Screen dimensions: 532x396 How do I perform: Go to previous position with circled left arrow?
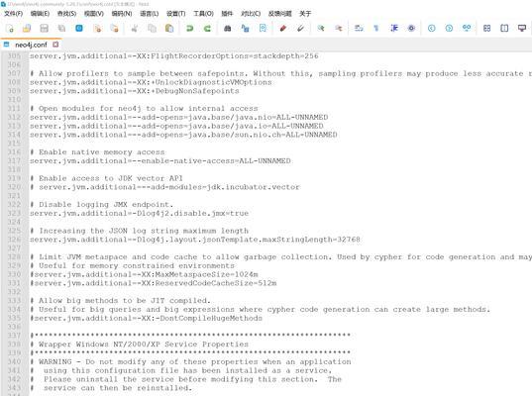432,29
